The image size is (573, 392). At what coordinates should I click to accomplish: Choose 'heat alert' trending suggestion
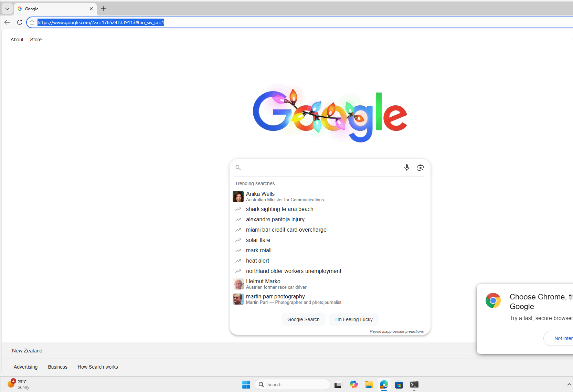[x=257, y=261]
